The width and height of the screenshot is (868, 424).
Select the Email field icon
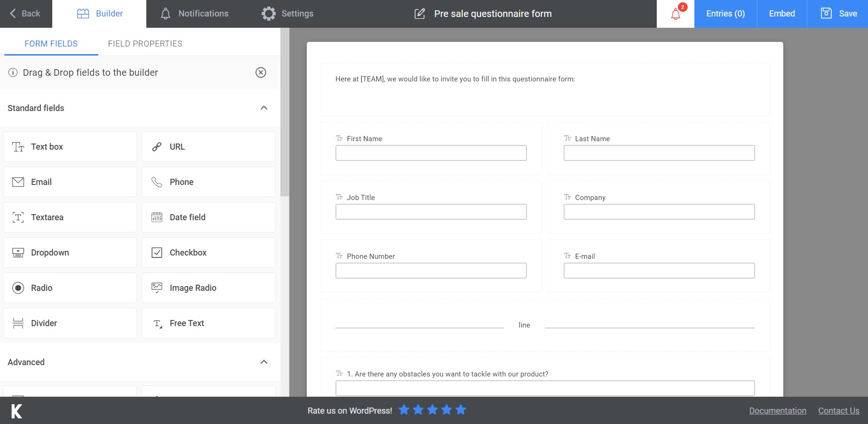tap(17, 182)
